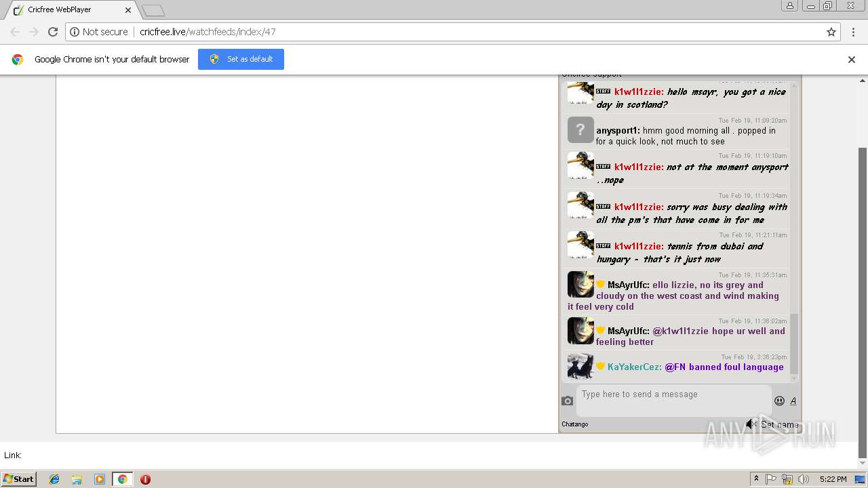Click Set name link in chat

click(780, 424)
